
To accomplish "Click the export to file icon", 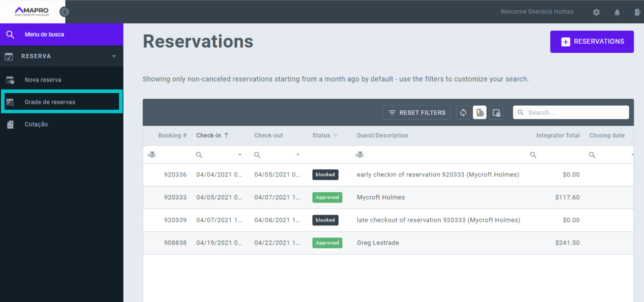I will pyautogui.click(x=480, y=113).
